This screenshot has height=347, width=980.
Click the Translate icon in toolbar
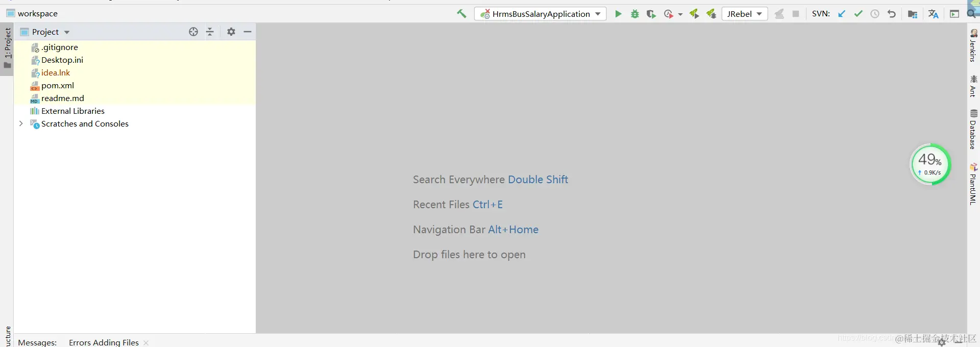(934, 14)
